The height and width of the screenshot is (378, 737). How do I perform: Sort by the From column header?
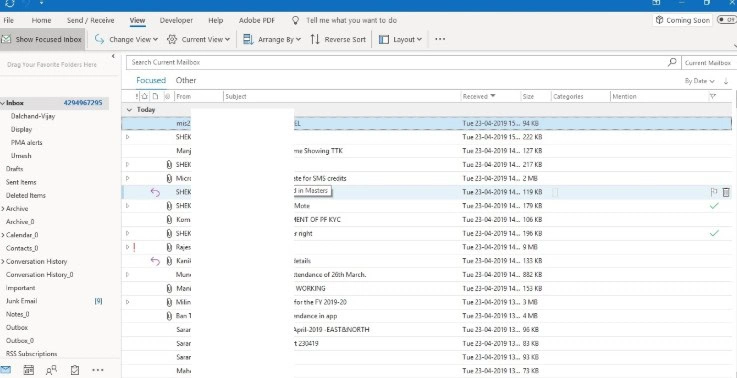(198, 96)
